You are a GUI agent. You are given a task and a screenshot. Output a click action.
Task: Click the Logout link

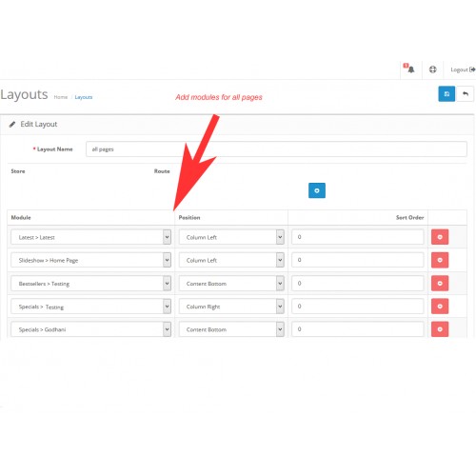[x=463, y=69]
